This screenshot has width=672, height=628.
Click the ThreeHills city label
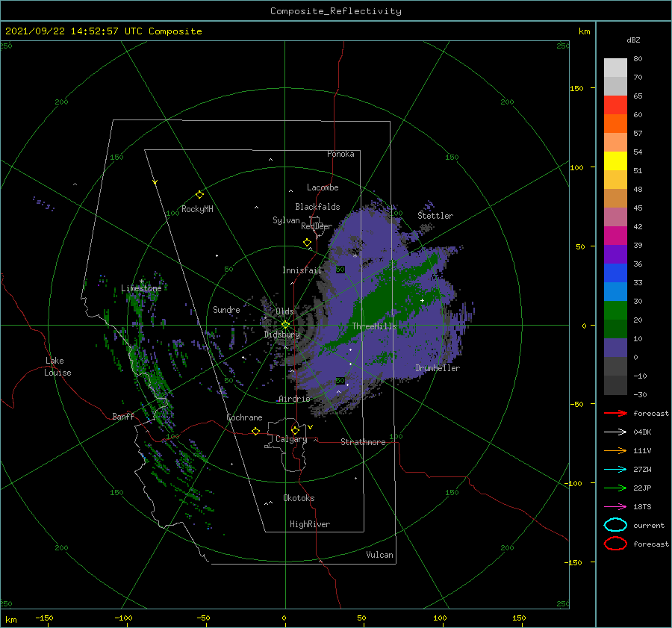pos(375,326)
